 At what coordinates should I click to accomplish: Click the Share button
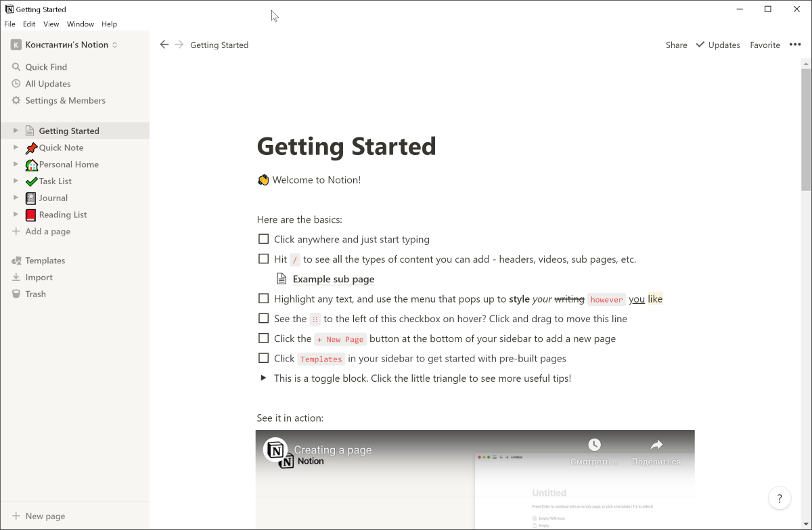pyautogui.click(x=676, y=45)
